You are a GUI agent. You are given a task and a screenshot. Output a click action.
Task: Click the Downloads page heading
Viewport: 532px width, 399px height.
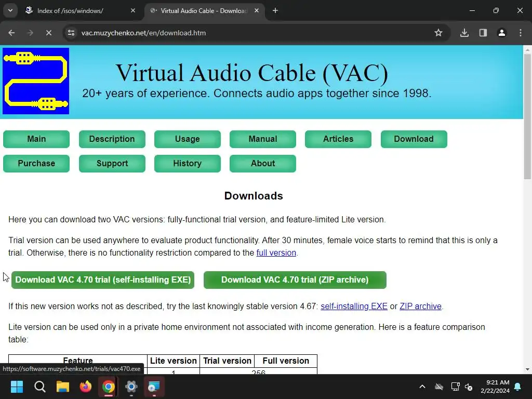254,196
